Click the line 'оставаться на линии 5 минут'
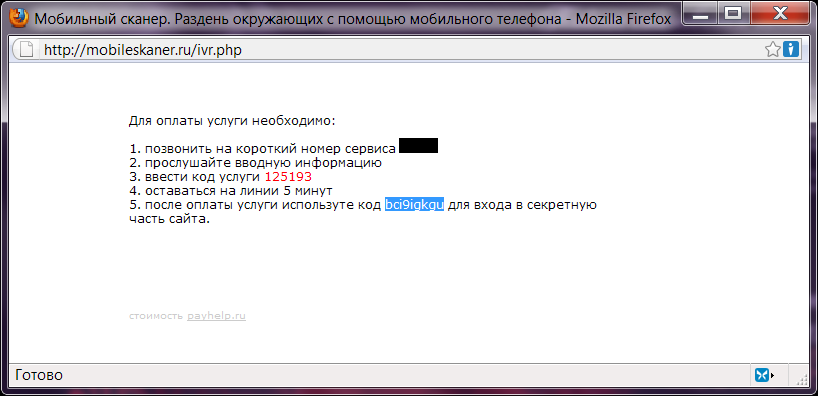Image resolution: width=818 pixels, height=396 pixels. point(238,191)
